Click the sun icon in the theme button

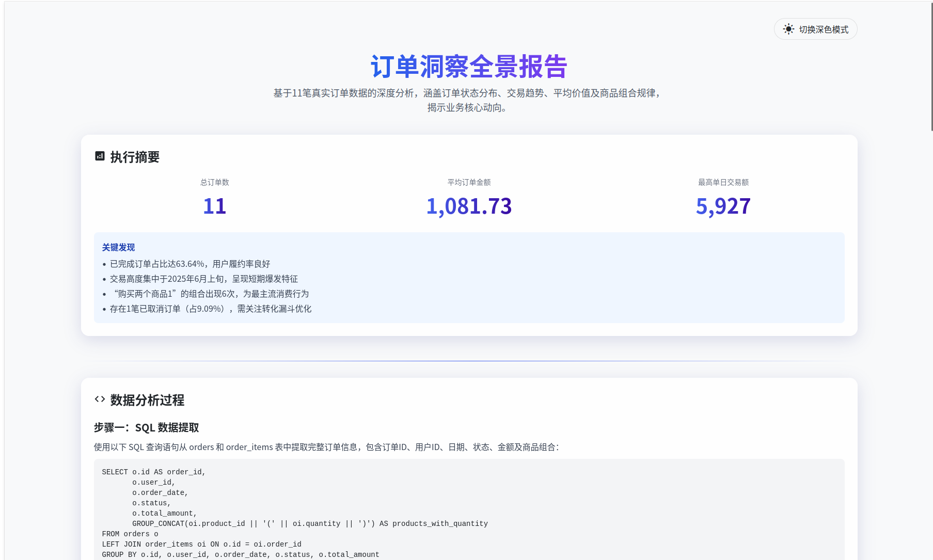click(788, 29)
